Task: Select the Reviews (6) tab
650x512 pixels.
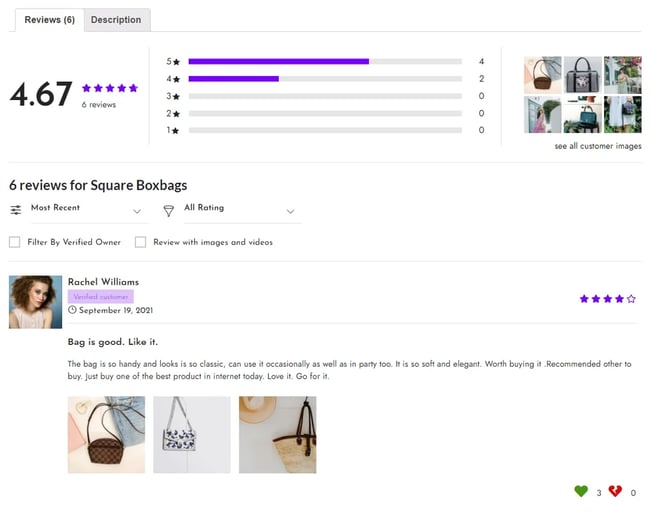Action: [49, 20]
